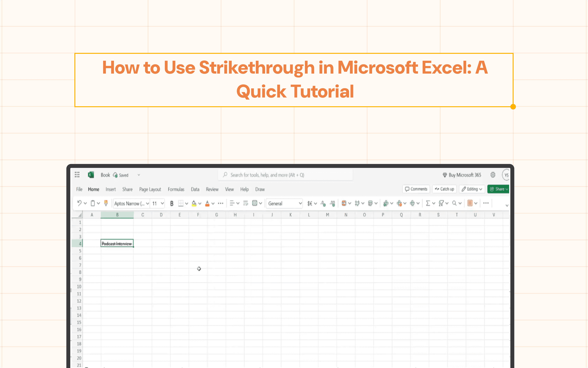Expand the Borders dropdown arrow
The height and width of the screenshot is (368, 588).
point(187,203)
